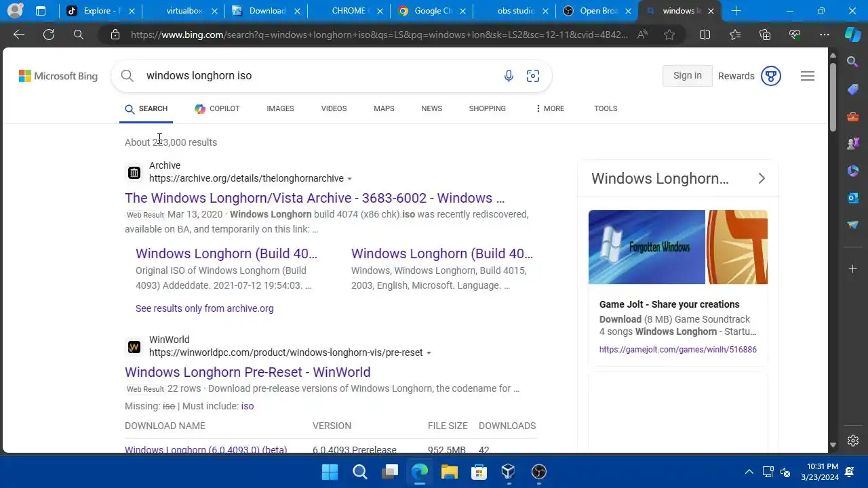Screen dimensions: 868x488
Task: Show hidden system tray icons chevron
Action: tap(749, 472)
